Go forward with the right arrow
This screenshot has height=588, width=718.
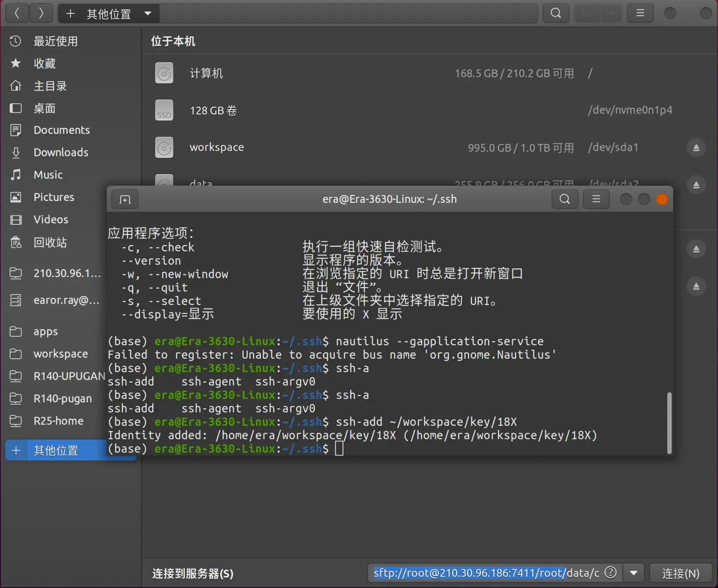41,13
